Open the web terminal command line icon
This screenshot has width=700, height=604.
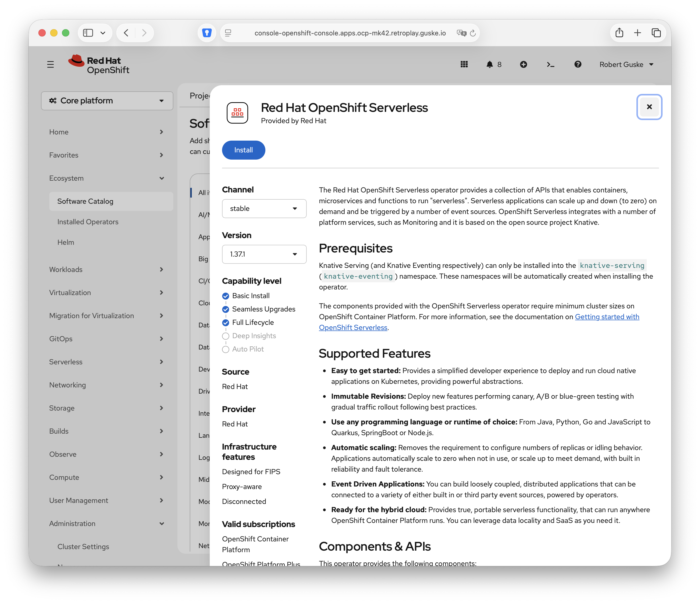[550, 64]
